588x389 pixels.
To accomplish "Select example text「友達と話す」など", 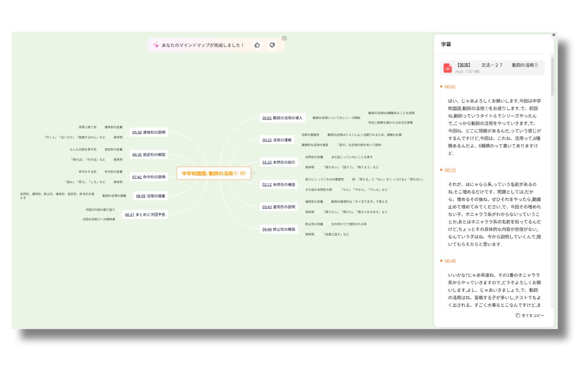I will (x=336, y=234).
